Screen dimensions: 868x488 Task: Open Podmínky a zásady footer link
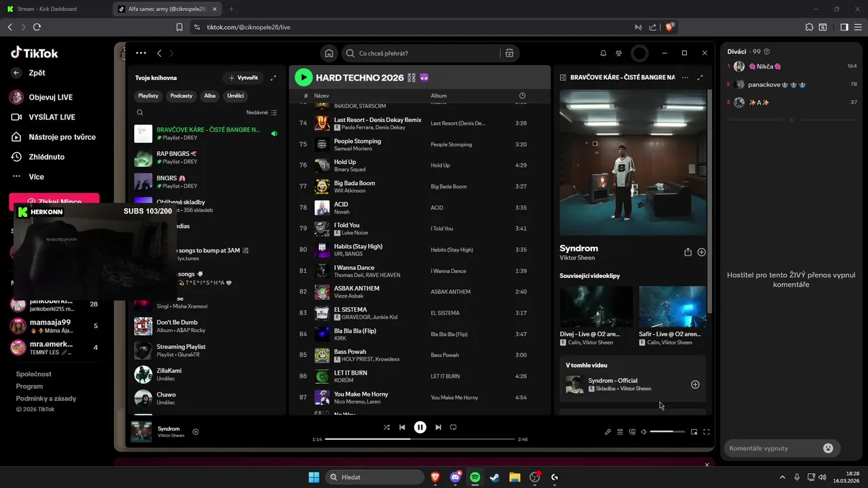46,399
